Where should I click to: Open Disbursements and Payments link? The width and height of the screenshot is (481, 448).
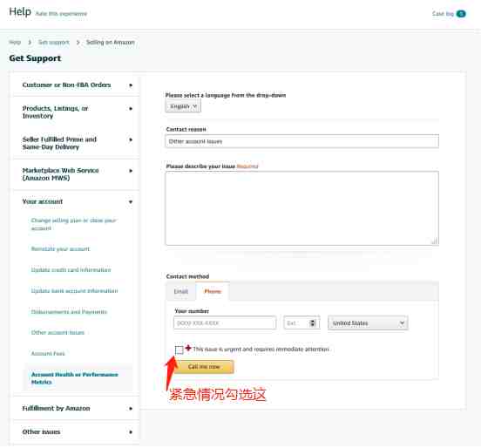click(69, 312)
